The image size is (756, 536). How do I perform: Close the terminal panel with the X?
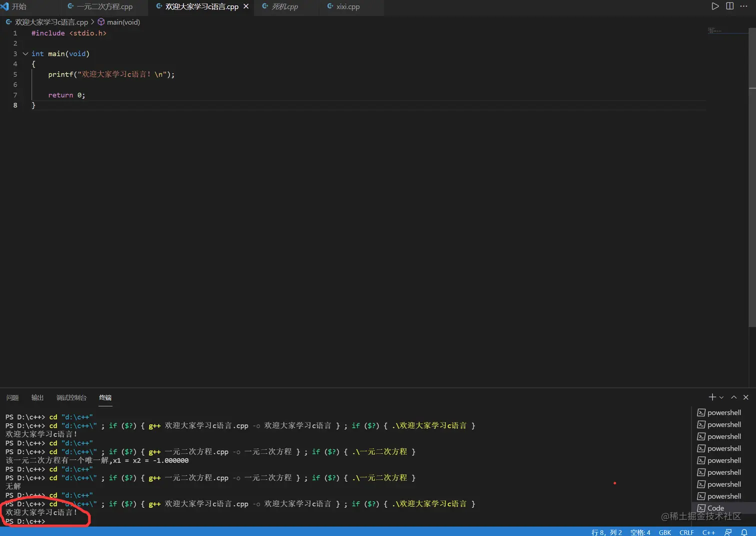point(745,397)
